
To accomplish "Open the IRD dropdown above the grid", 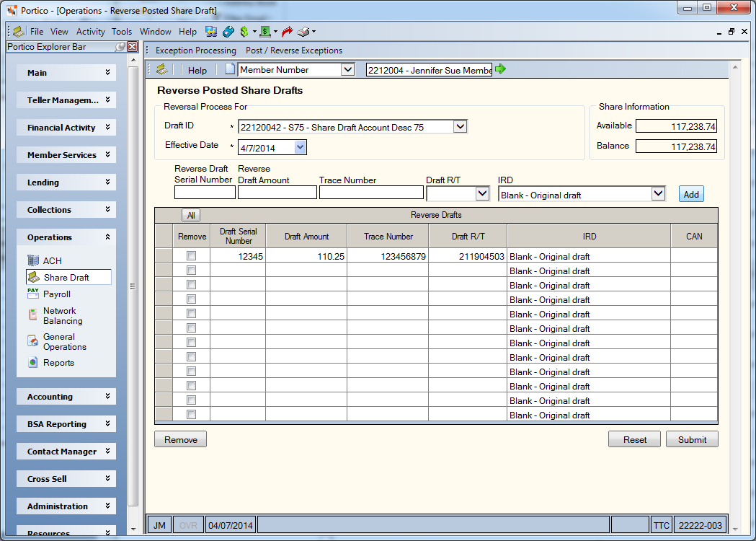I will coord(658,193).
